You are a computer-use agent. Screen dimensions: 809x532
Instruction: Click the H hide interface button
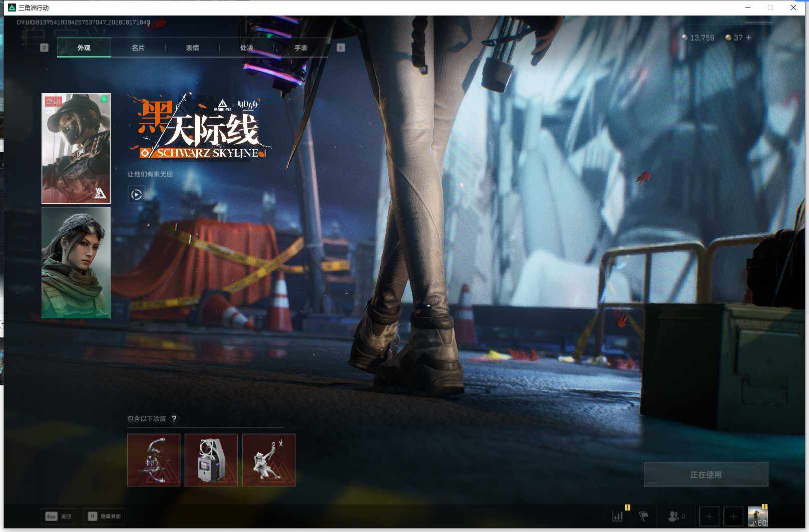coord(104,516)
